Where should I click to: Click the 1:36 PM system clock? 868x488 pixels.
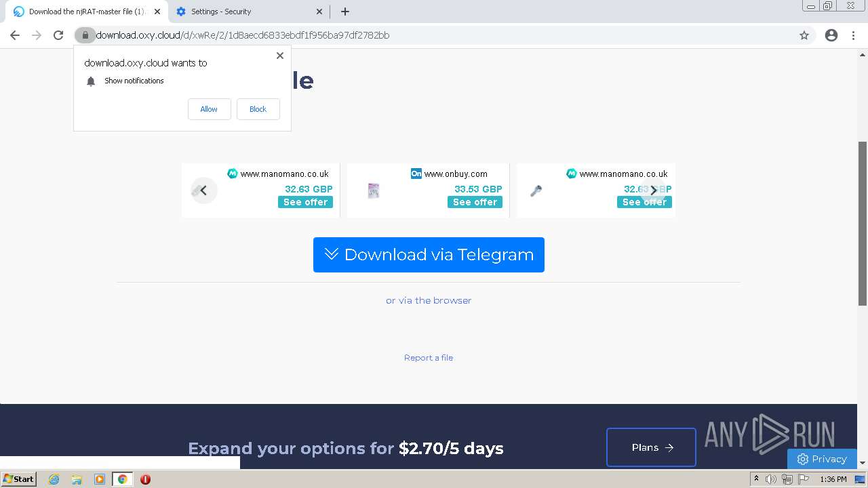coord(833,479)
